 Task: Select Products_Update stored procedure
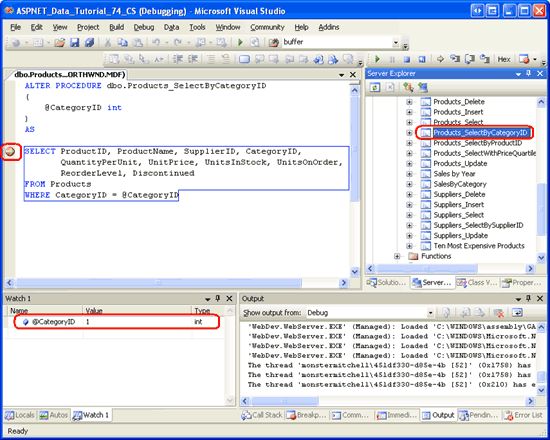coord(460,164)
